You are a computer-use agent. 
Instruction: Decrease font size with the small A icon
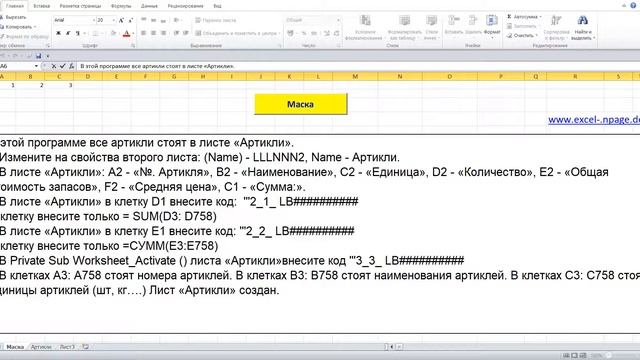point(131,20)
